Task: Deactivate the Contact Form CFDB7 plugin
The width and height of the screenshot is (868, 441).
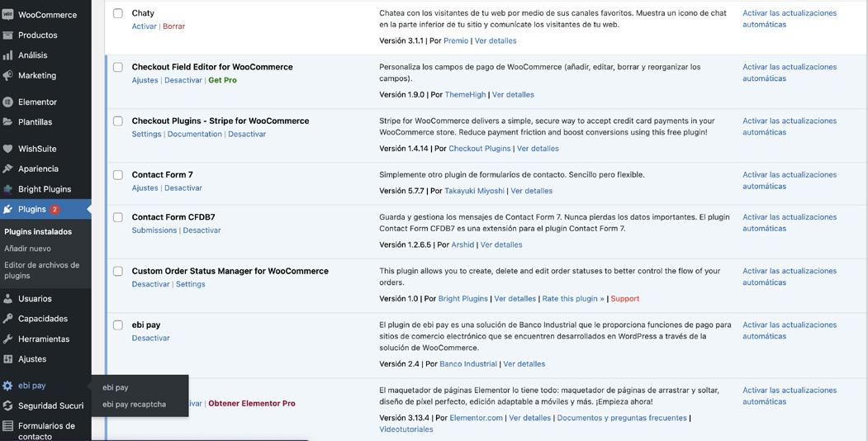Action: (x=202, y=230)
